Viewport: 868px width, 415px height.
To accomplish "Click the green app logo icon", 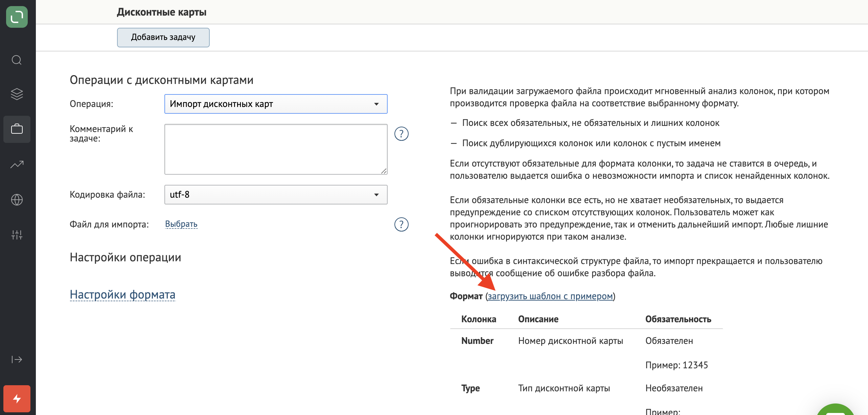I will [x=17, y=17].
